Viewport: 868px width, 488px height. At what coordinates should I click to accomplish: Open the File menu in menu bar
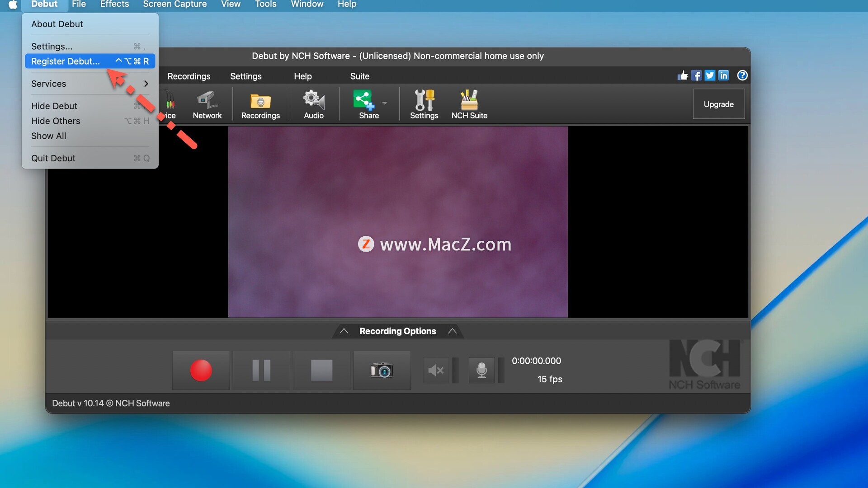[x=79, y=5]
